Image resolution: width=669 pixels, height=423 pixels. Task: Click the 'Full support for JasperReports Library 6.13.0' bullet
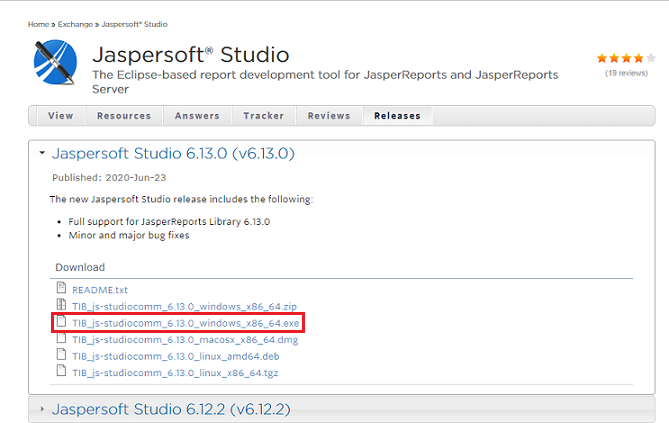[169, 222]
